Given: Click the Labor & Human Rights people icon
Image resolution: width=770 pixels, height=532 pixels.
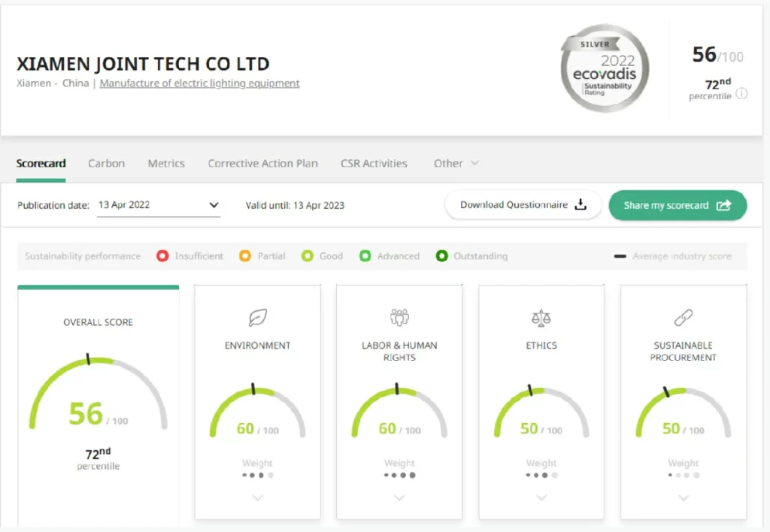Looking at the screenshot, I should (x=399, y=318).
